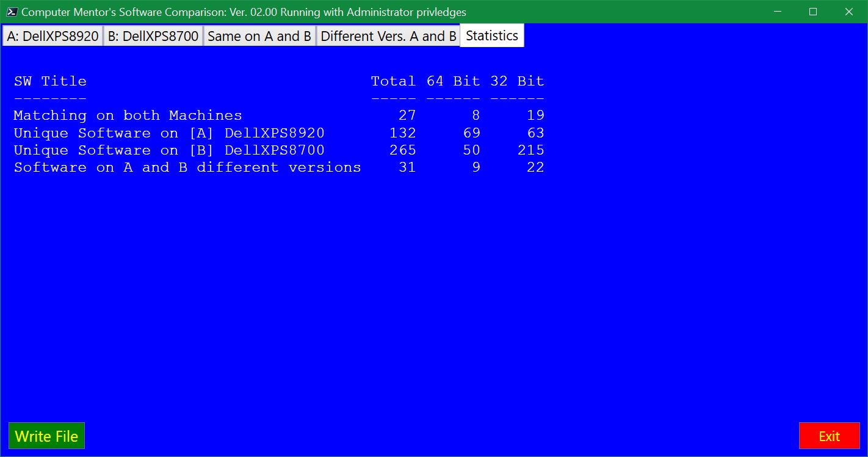This screenshot has height=457, width=868.
Task: Switch to Different Vers. A and B tab
Action: click(388, 36)
